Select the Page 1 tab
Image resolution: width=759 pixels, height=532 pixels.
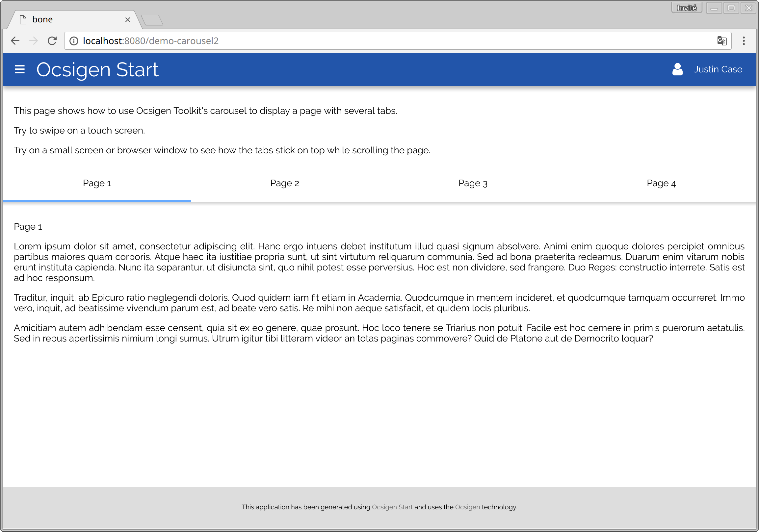pos(97,183)
